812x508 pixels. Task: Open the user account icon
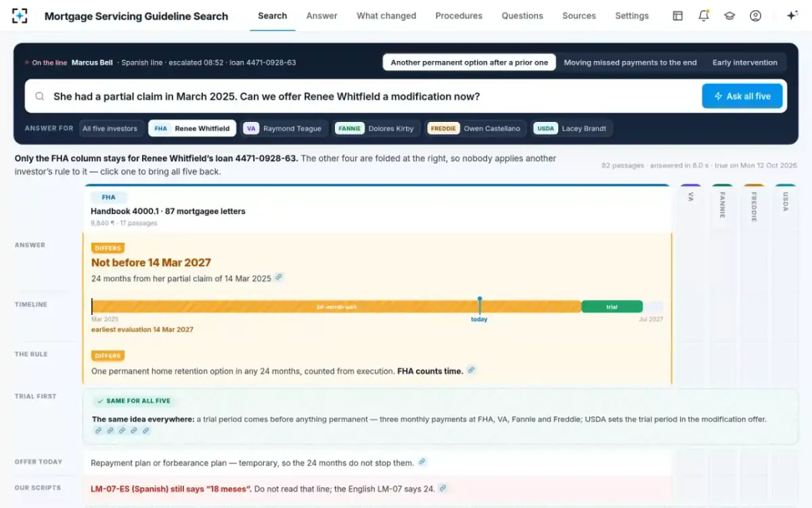pyautogui.click(x=756, y=16)
